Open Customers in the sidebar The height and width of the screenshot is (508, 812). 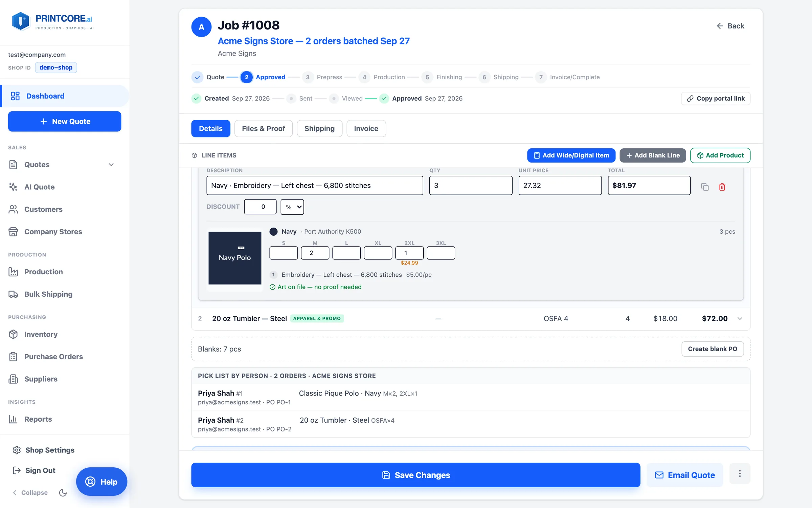[43, 209]
